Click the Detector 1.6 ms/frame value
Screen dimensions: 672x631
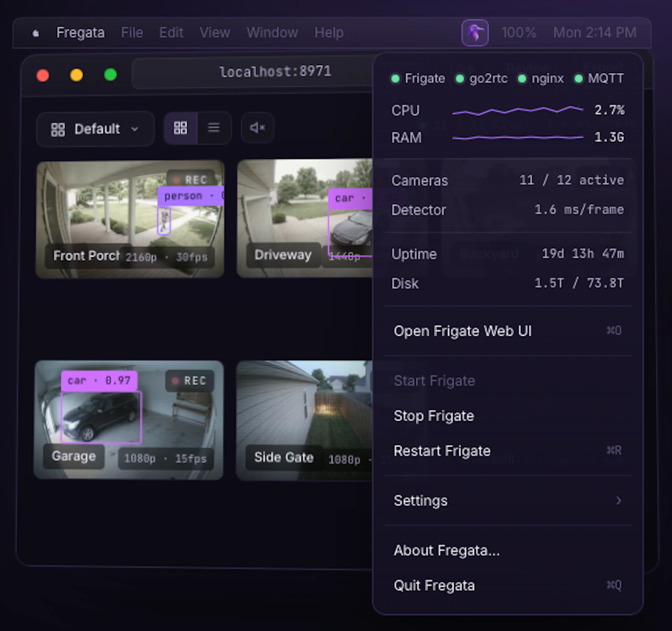(x=579, y=209)
